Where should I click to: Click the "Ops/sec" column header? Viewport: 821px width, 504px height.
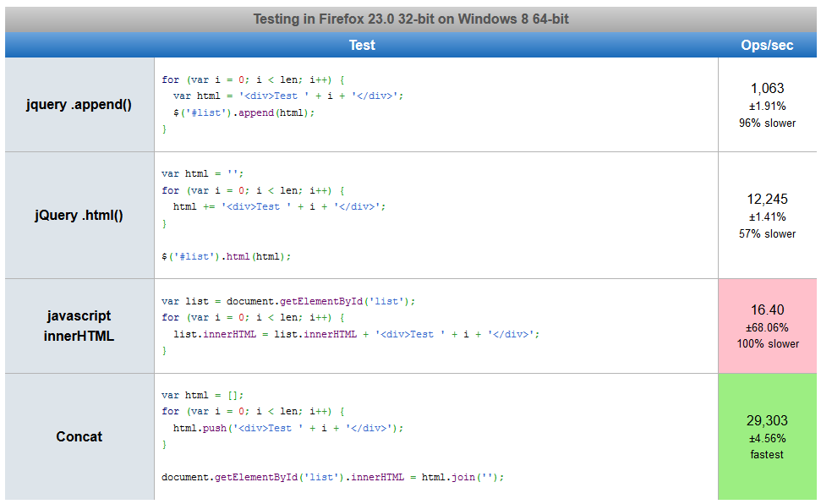pyautogui.click(x=767, y=45)
